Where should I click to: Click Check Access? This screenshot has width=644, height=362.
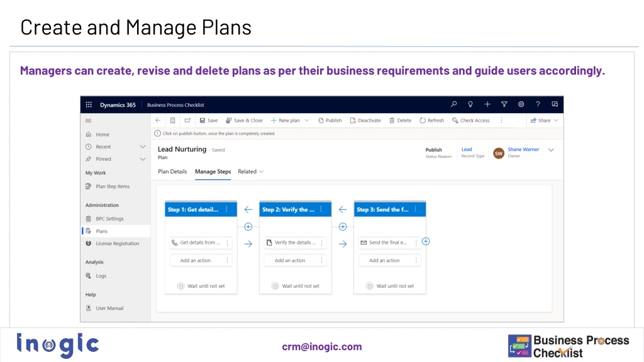click(x=470, y=120)
